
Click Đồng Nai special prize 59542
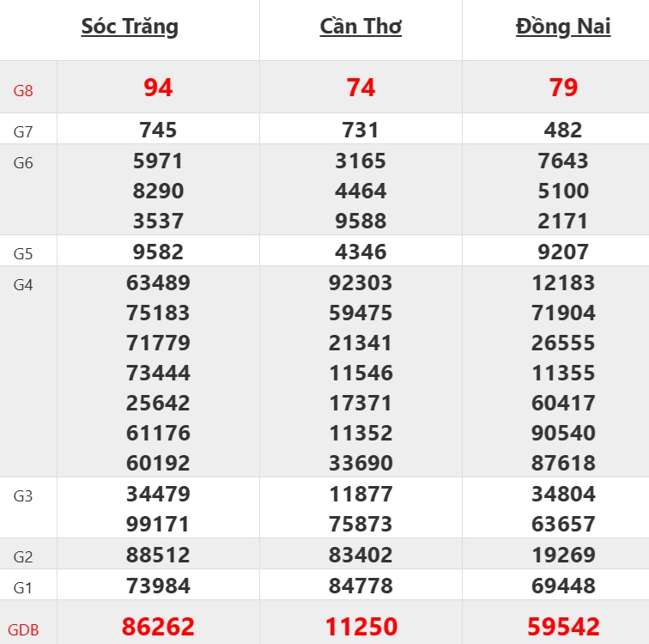(x=563, y=626)
